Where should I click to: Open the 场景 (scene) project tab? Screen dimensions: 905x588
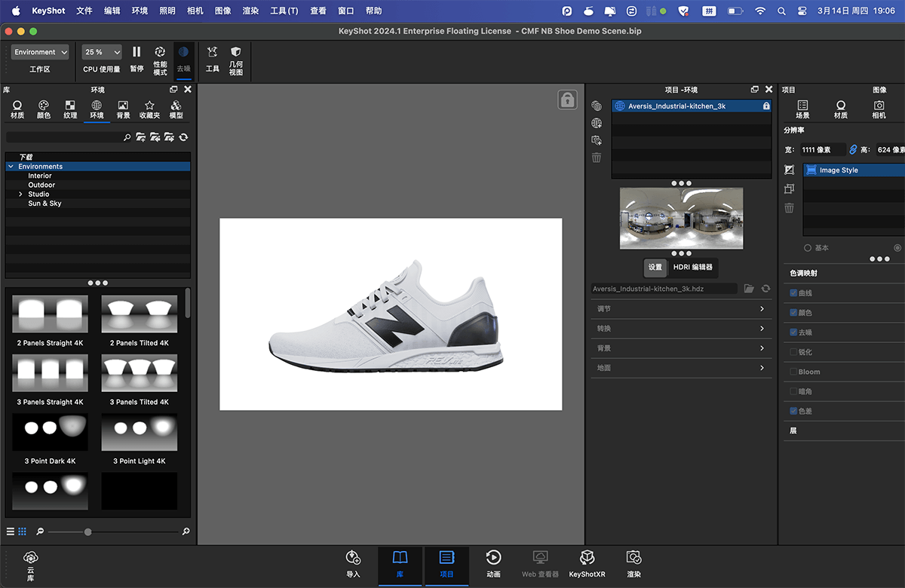tap(802, 110)
